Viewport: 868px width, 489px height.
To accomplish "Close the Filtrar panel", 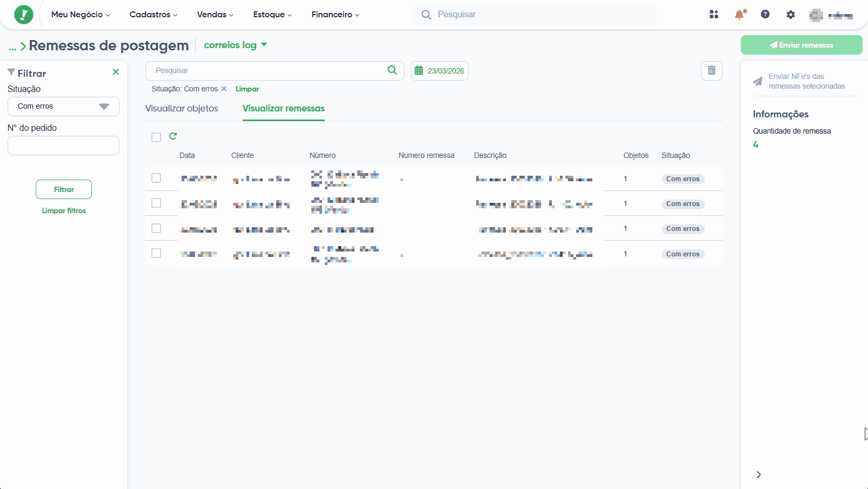I will 116,72.
